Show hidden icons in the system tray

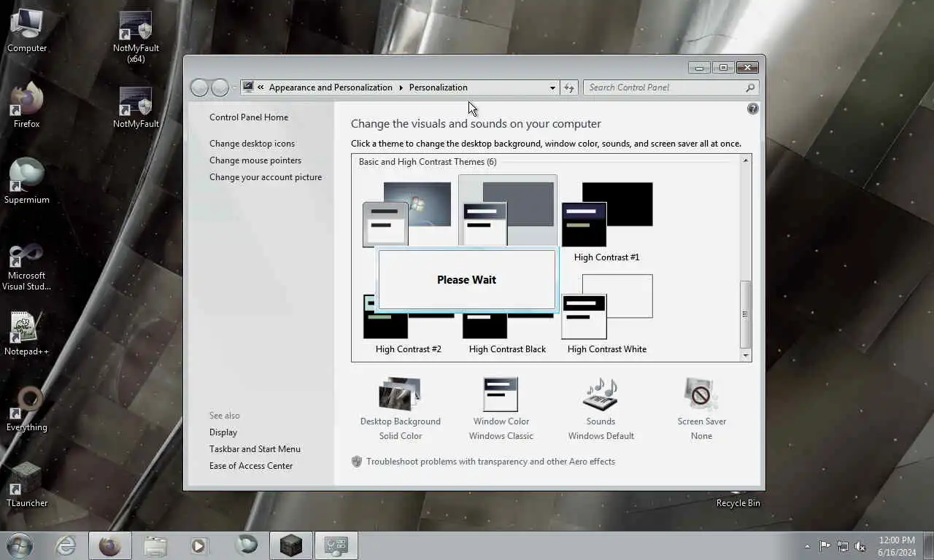point(807,546)
